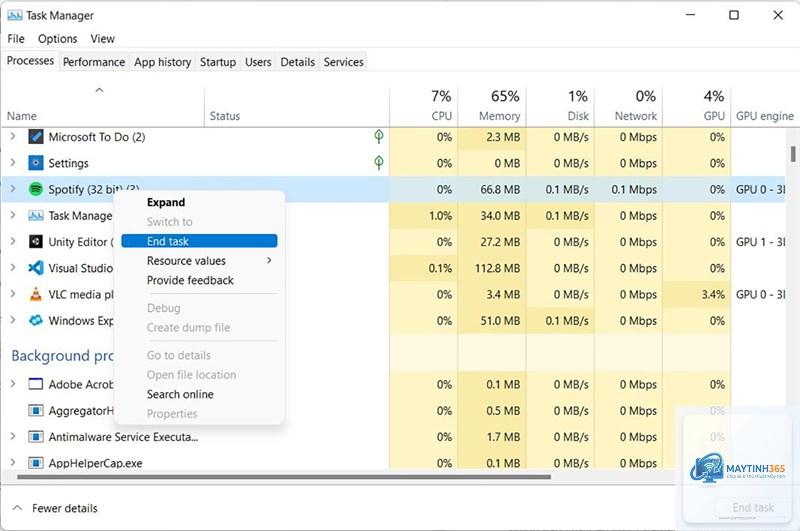Switch to the App history tab

(x=163, y=62)
